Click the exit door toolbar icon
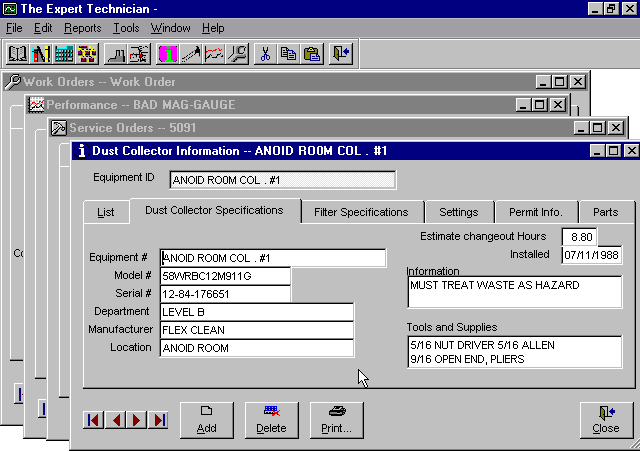Image resolution: width=640 pixels, height=451 pixels. (x=341, y=53)
